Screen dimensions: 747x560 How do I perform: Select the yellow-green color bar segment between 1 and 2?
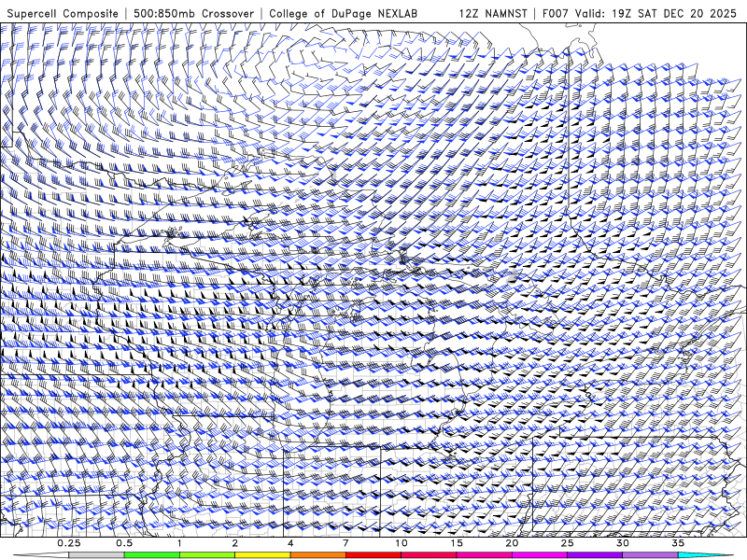coord(207,555)
